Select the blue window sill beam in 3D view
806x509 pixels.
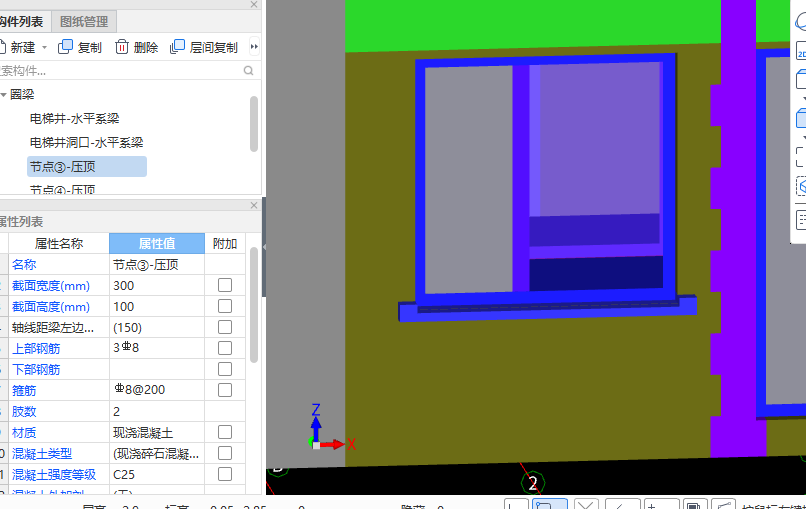click(x=547, y=310)
